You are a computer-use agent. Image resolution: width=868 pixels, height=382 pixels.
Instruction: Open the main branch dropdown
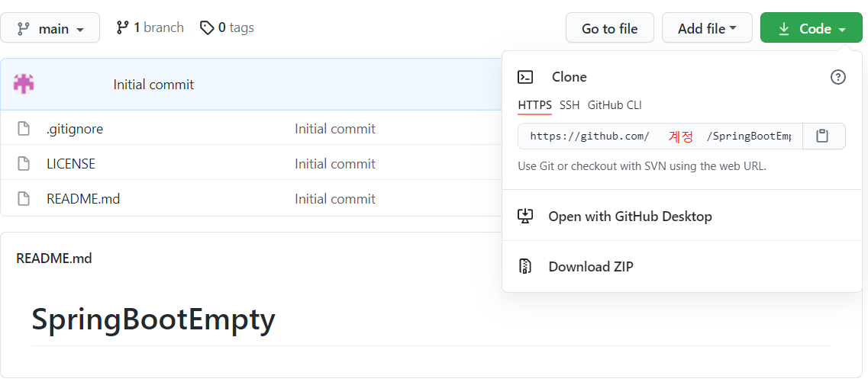[50, 28]
